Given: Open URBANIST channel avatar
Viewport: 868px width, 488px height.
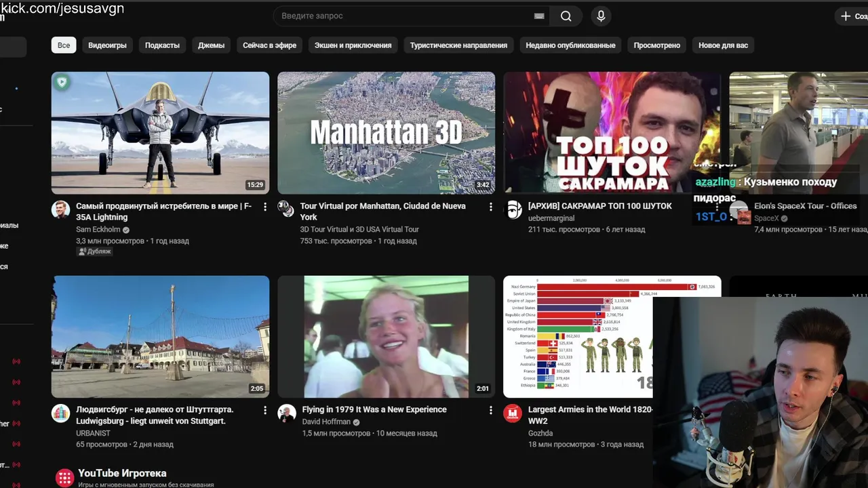Looking at the screenshot, I should tap(61, 413).
